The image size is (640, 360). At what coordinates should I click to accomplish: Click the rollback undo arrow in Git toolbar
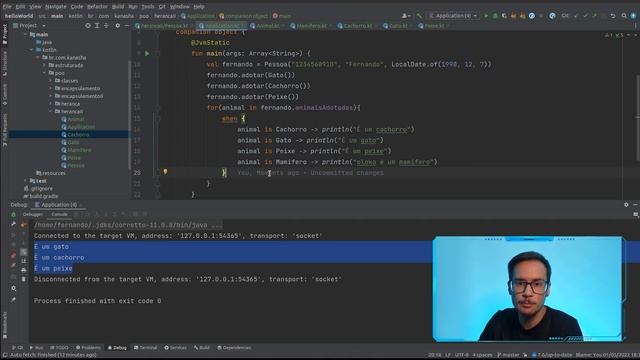[613, 16]
